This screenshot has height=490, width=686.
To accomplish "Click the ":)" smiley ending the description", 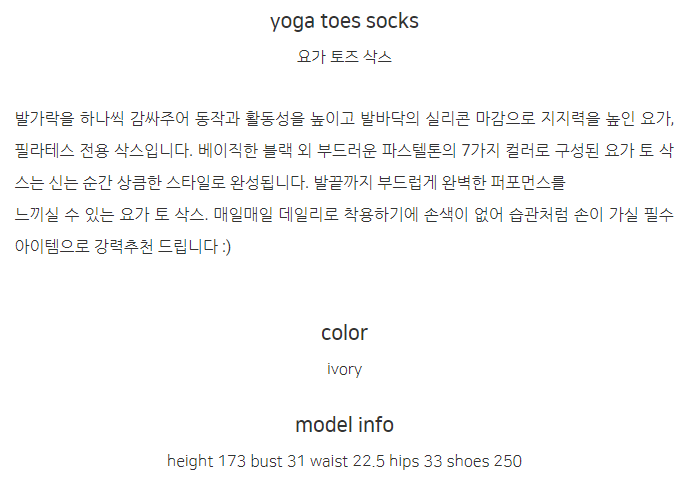I will click(x=224, y=246).
